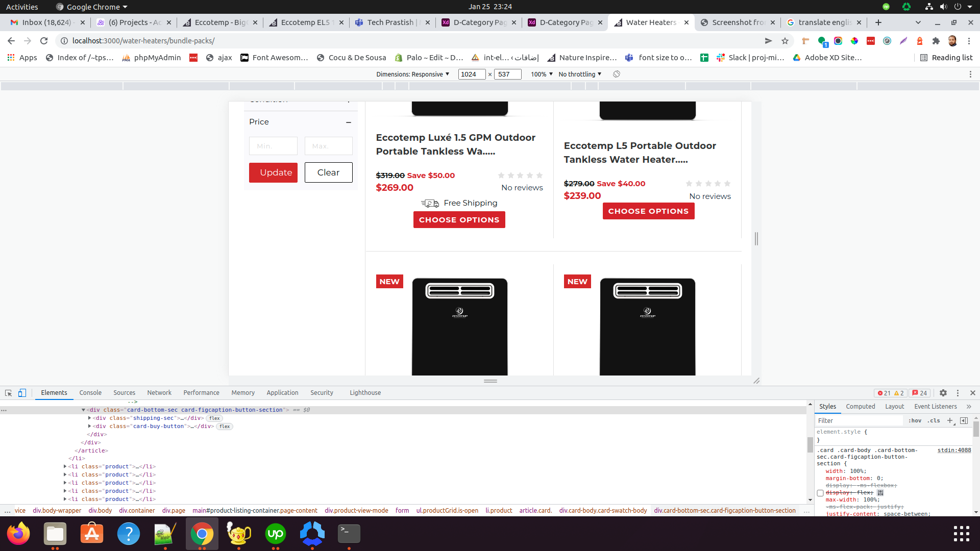980x551 pixels.
Task: Close the DevTools panel
Action: 972,393
